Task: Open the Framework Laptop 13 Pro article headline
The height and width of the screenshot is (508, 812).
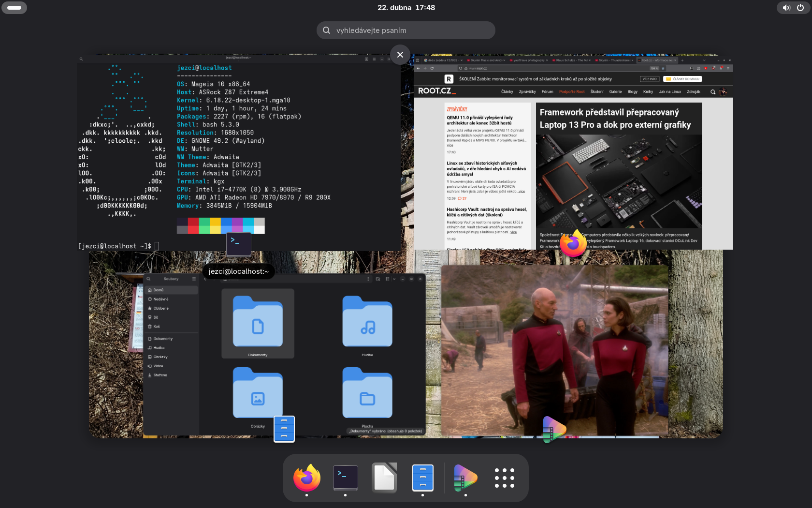Action: tap(615, 119)
